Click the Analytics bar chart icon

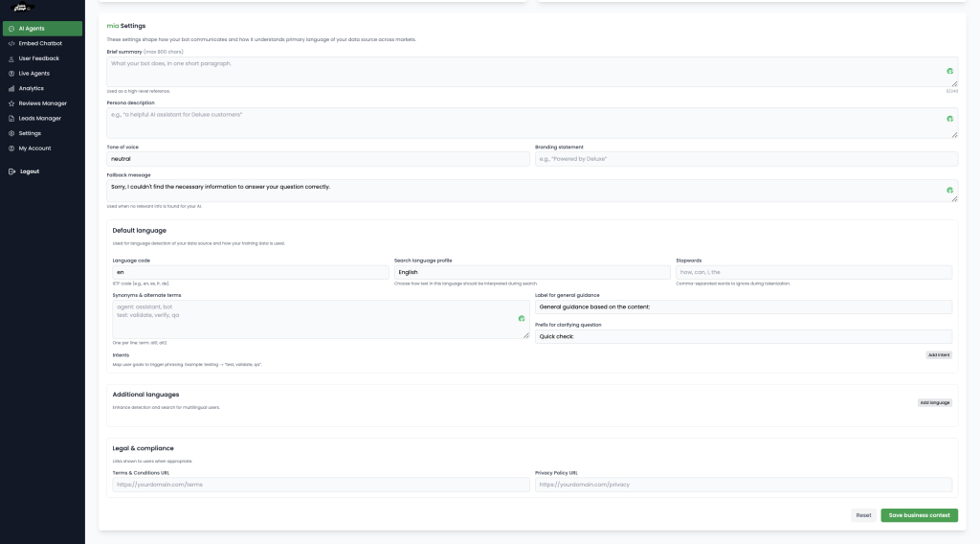[x=11, y=88]
